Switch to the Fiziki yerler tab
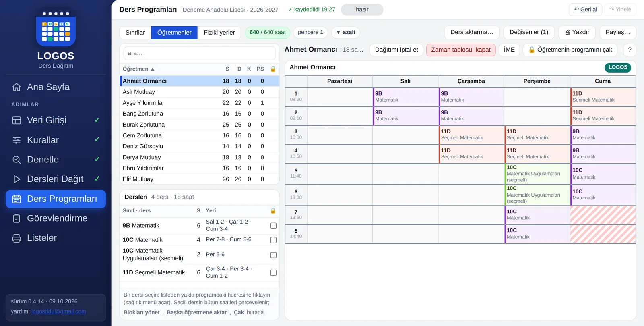This screenshot has width=644, height=326. pos(219,33)
